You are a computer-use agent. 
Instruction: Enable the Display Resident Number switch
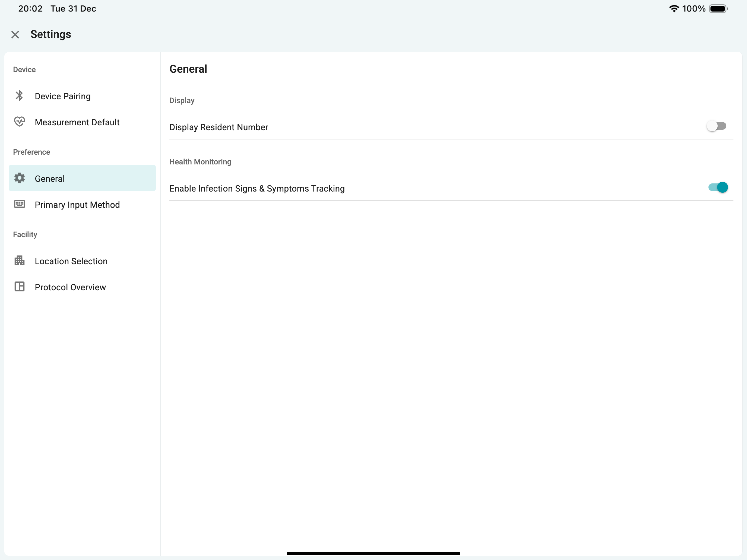click(717, 126)
